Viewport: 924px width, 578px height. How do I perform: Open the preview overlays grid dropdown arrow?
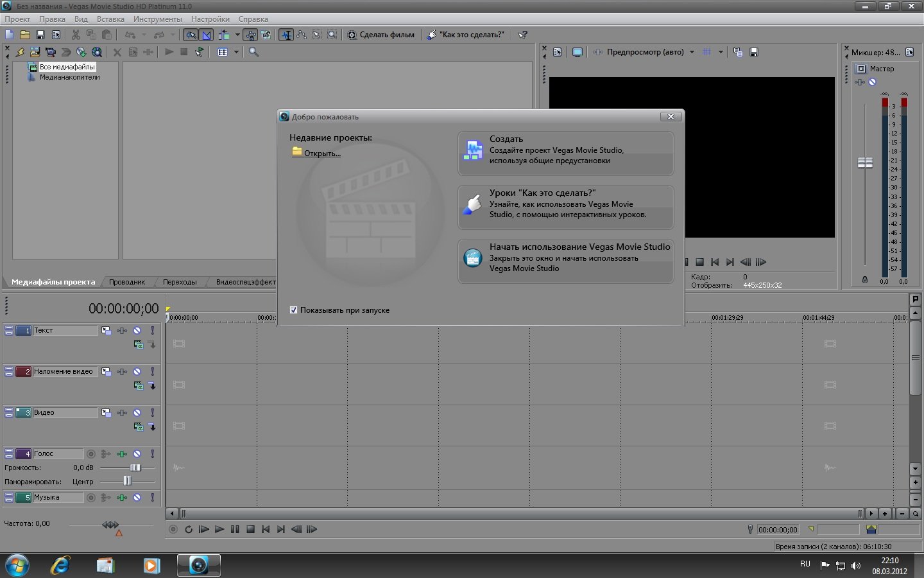tap(721, 52)
